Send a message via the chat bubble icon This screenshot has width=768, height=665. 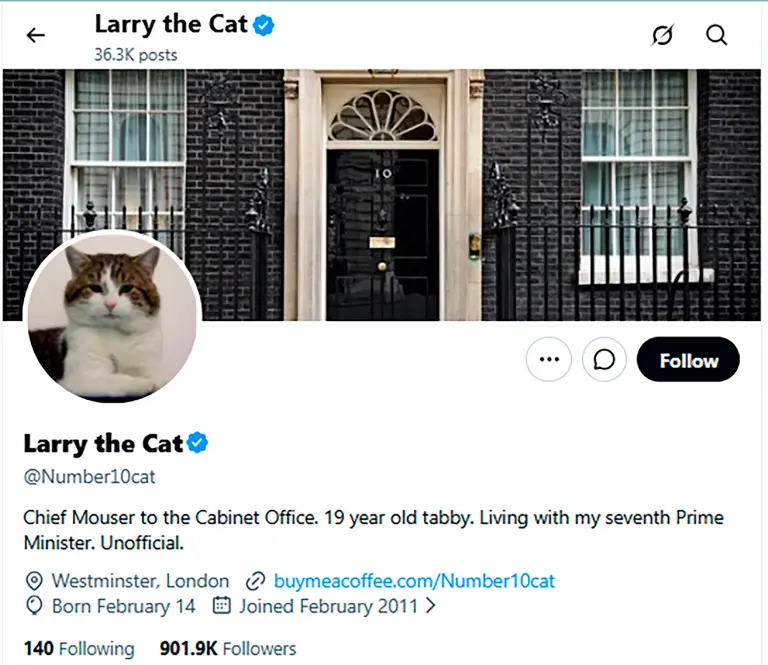coord(604,359)
